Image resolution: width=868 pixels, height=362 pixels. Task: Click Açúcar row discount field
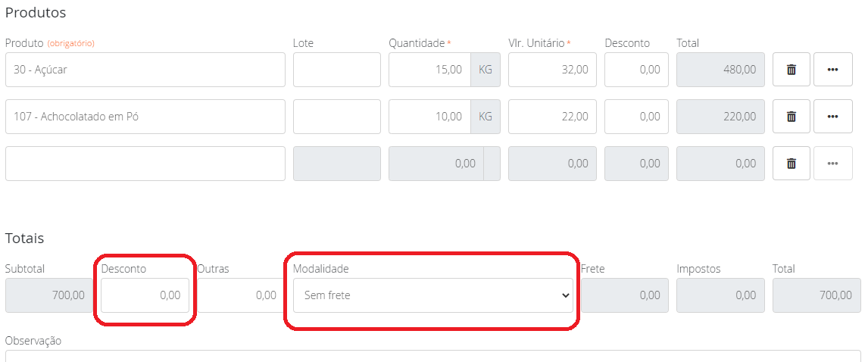coord(637,70)
